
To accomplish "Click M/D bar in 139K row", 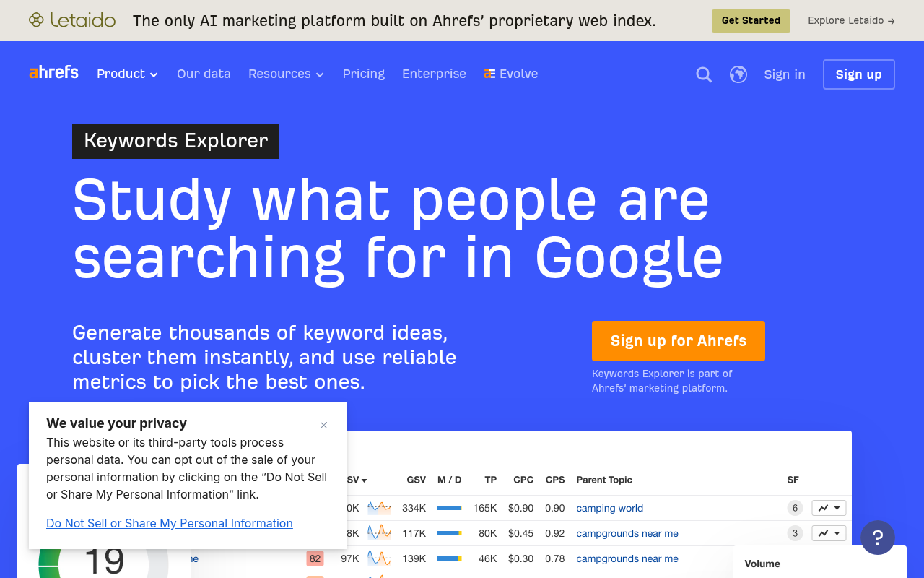I will click(x=450, y=558).
